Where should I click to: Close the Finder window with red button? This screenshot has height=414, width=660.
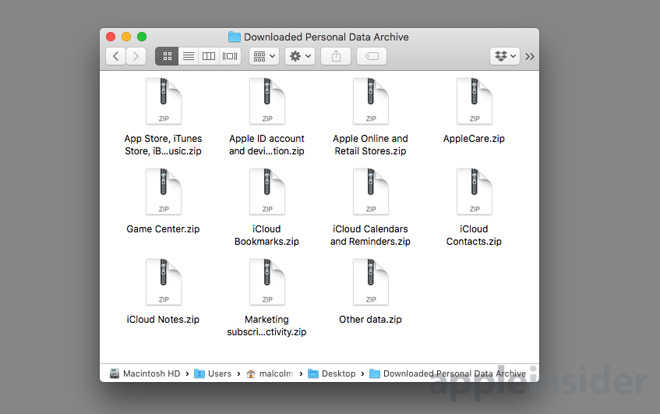tap(111, 37)
